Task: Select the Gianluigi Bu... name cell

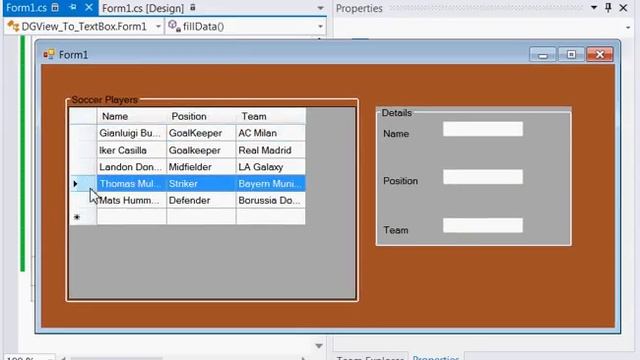Action: (132, 133)
